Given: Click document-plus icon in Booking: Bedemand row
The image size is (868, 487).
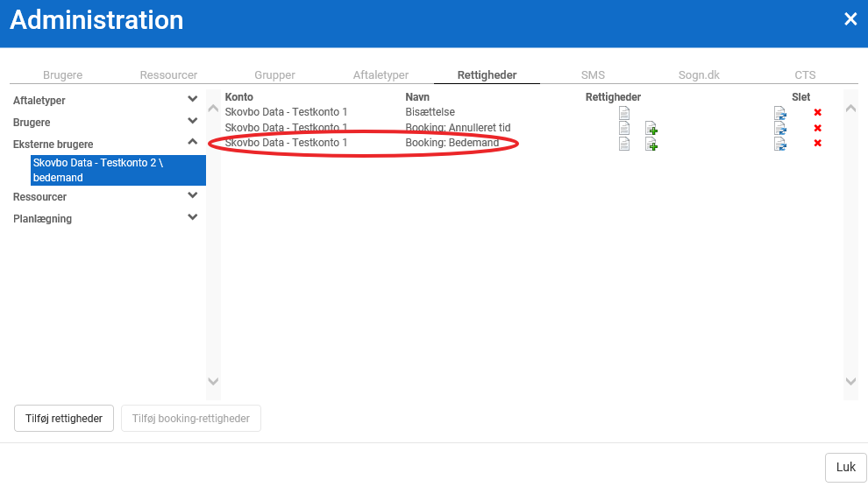Looking at the screenshot, I should [x=651, y=144].
